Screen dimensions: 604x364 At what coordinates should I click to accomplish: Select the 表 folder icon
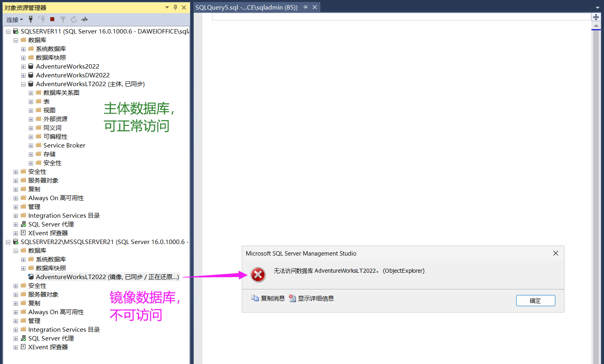click(39, 101)
